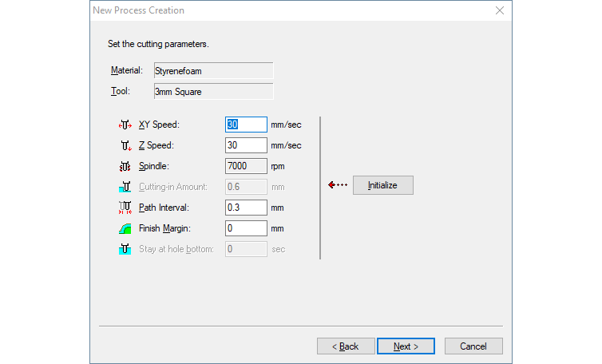Click the Material Styrenefoam field
Image resolution: width=602 pixels, height=364 pixels.
tap(213, 71)
